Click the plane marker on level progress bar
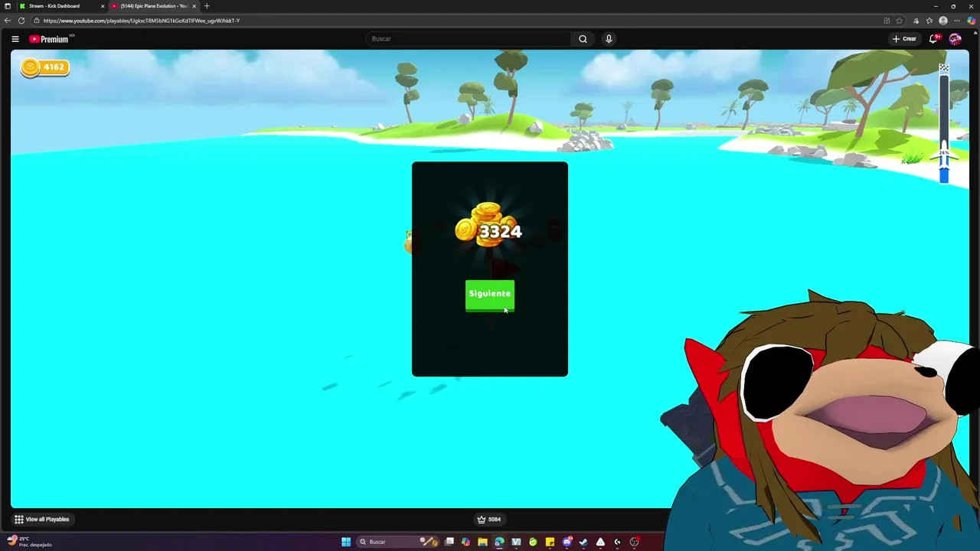 944,153
